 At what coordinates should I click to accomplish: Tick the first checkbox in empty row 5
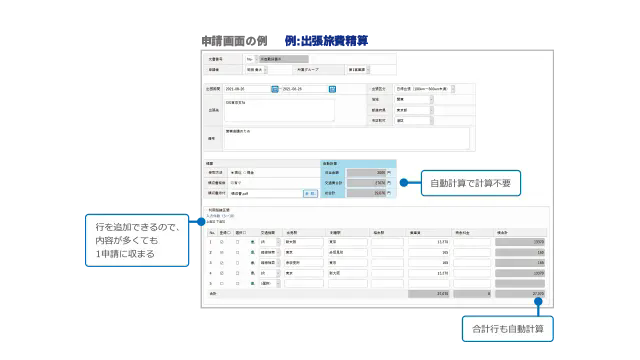(222, 283)
